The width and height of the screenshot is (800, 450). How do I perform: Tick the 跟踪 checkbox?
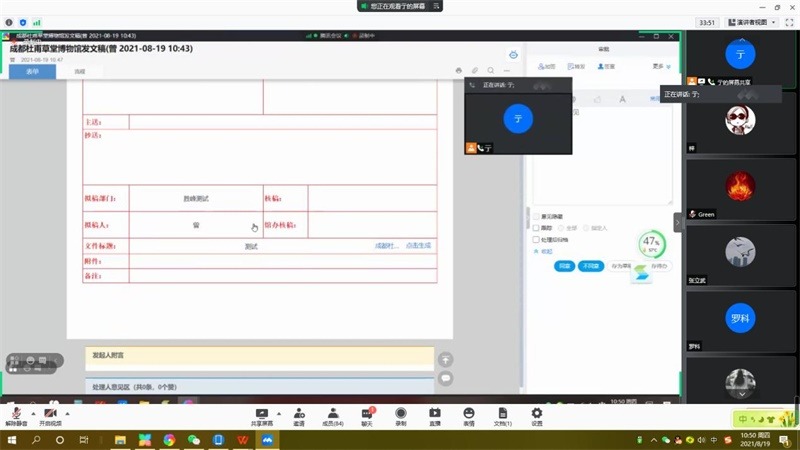(x=536, y=228)
